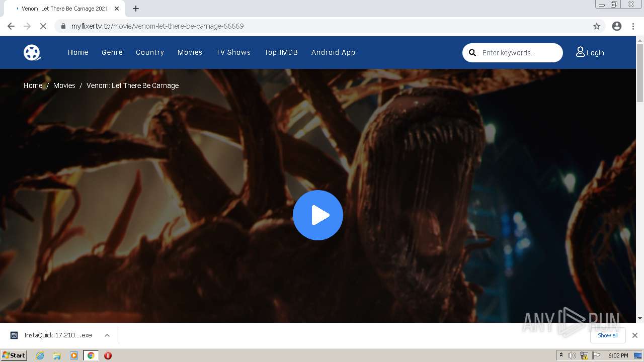Play the movie with the blue play button
Viewport: 644px width, 362px height.
click(318, 215)
